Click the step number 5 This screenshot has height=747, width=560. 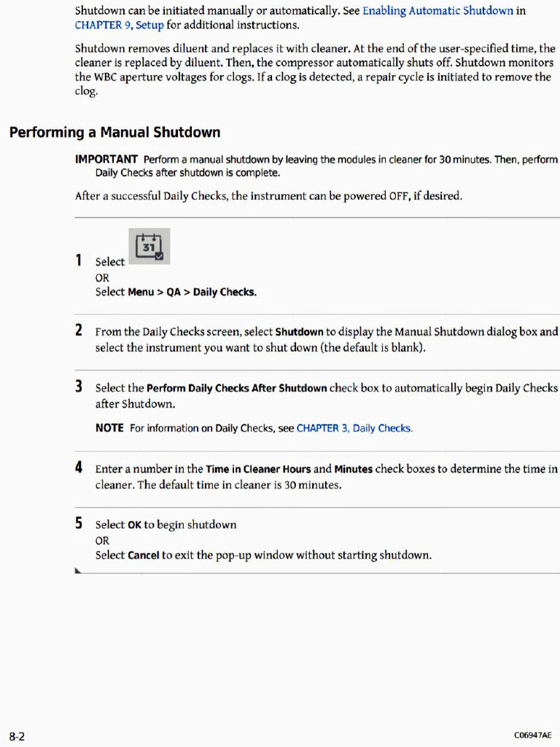pyautogui.click(x=79, y=523)
